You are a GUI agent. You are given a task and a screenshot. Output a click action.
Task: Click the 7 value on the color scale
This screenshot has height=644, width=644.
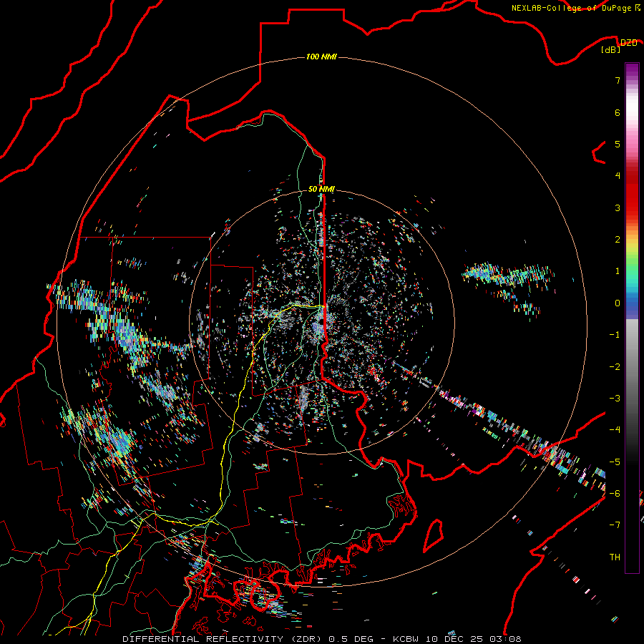pyautogui.click(x=618, y=80)
